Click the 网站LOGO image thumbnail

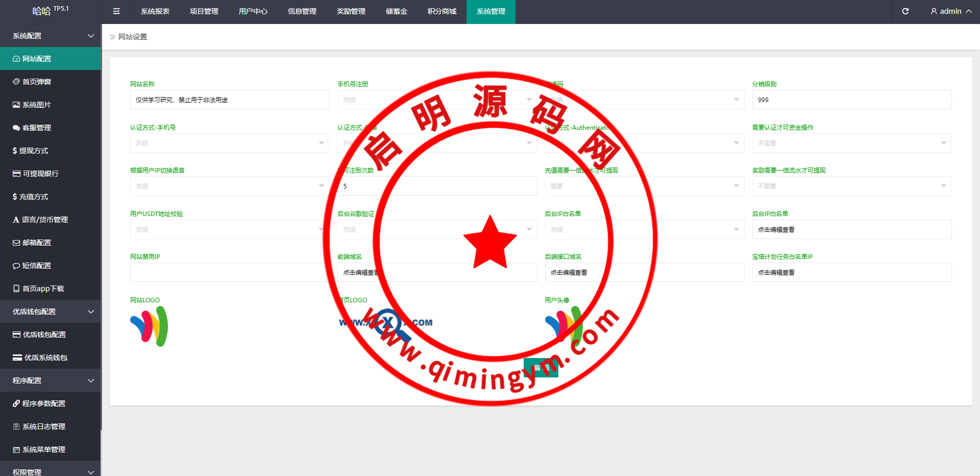[x=149, y=326]
